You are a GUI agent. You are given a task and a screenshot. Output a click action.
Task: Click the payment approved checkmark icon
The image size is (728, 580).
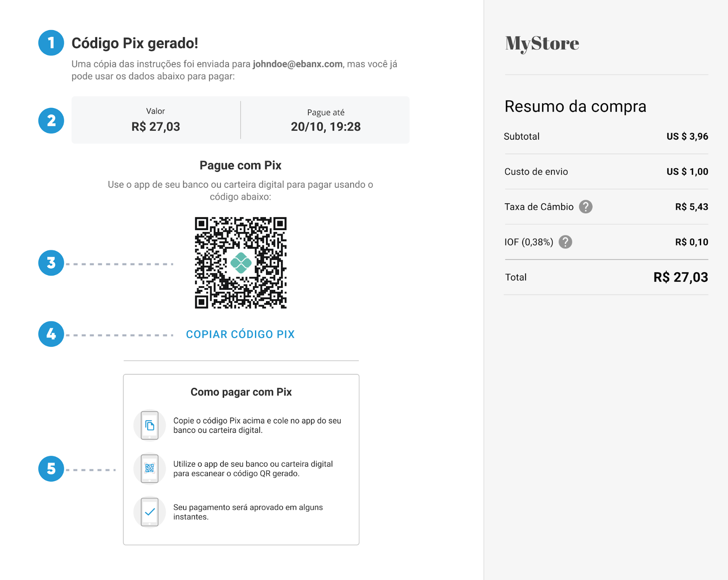pyautogui.click(x=150, y=512)
